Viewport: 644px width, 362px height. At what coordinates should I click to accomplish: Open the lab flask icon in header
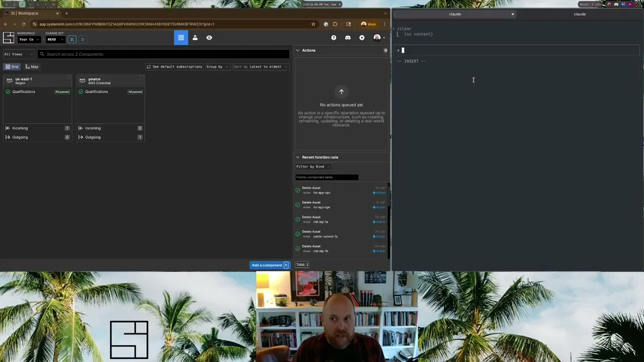(x=195, y=38)
